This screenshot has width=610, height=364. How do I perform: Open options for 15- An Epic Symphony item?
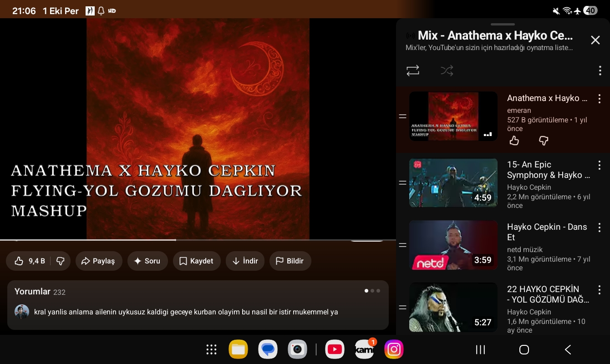[600, 165]
